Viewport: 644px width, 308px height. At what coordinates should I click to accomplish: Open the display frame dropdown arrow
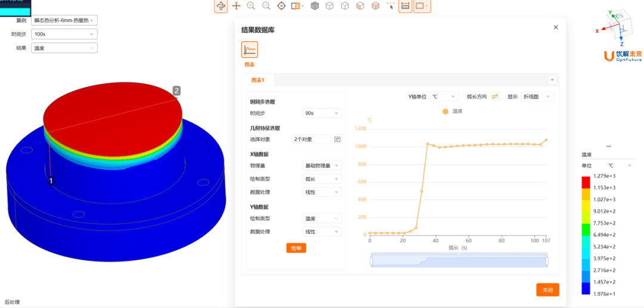point(427,6)
